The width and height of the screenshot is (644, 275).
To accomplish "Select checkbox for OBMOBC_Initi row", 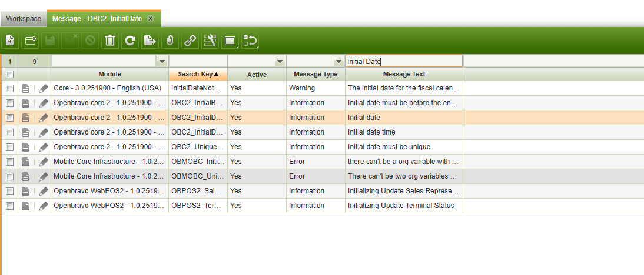I will pyautogui.click(x=10, y=162).
